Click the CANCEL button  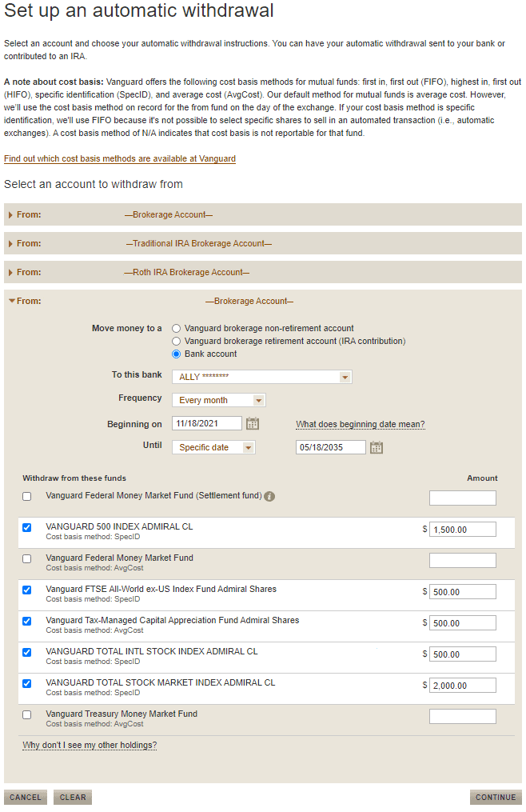coord(26,797)
